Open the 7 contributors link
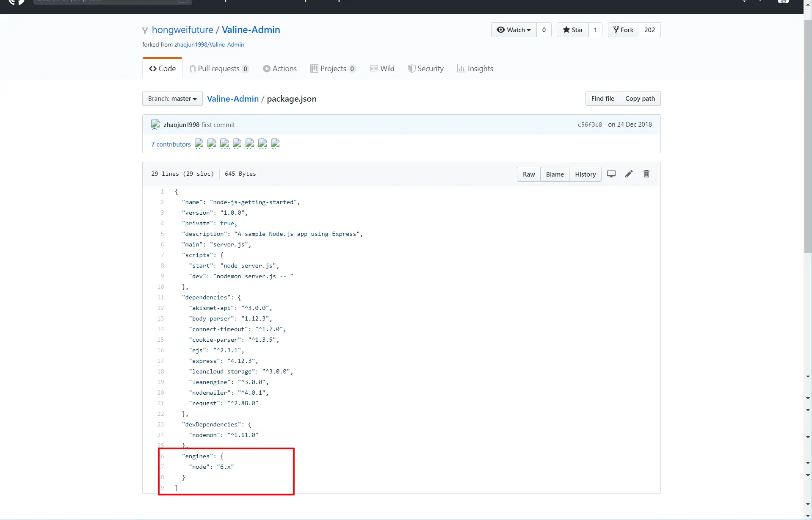Screen dimensions: 812x520 click(171, 144)
